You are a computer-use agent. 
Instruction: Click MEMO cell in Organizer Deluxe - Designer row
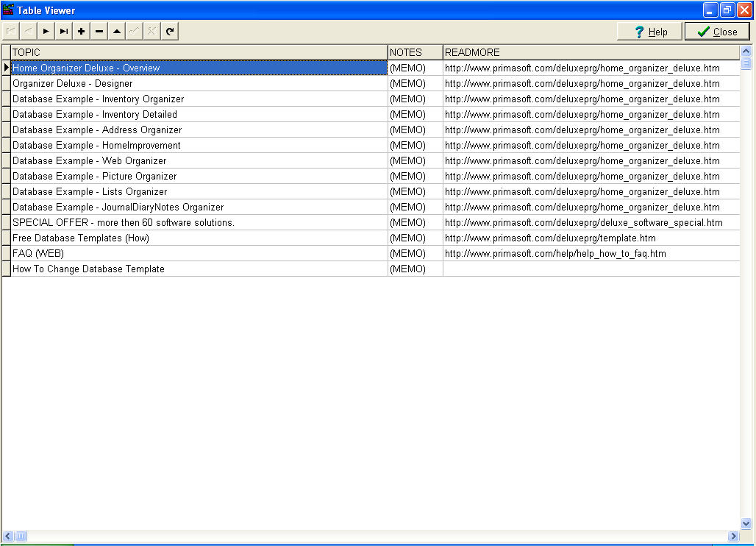(x=415, y=83)
